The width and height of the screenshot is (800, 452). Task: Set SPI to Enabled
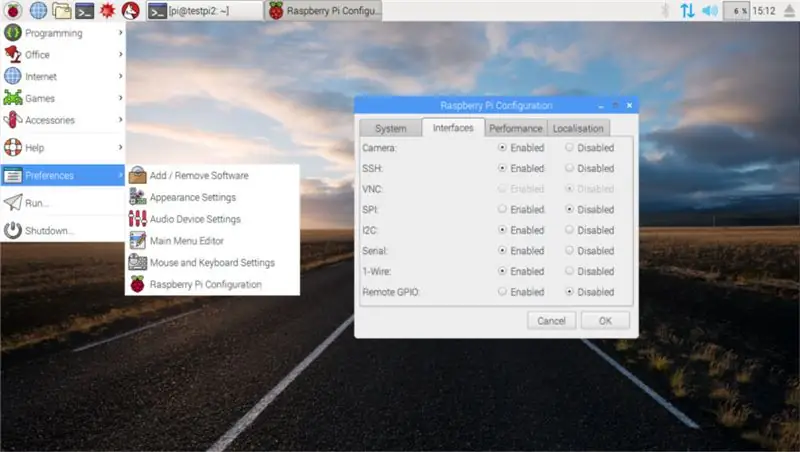521,209
